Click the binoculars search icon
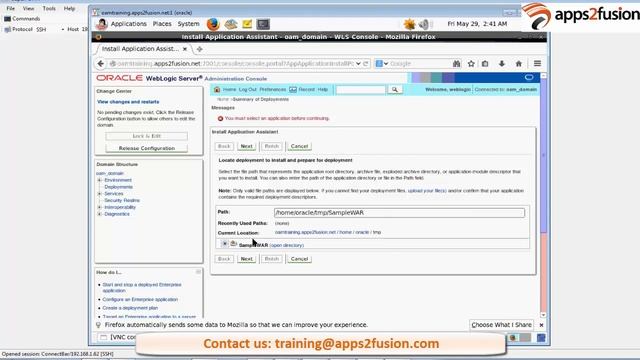The image size is (640, 360). pyautogui.click(x=456, y=64)
